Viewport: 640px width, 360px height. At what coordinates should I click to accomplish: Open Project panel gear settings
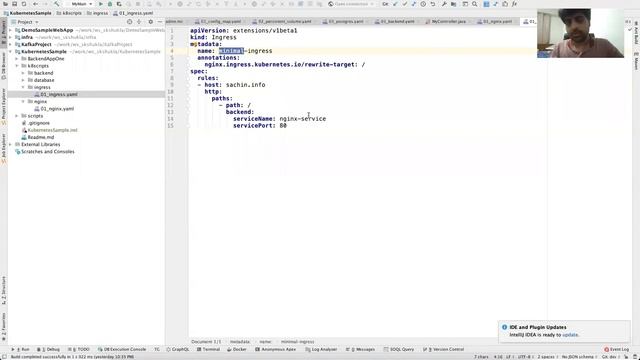point(151,22)
